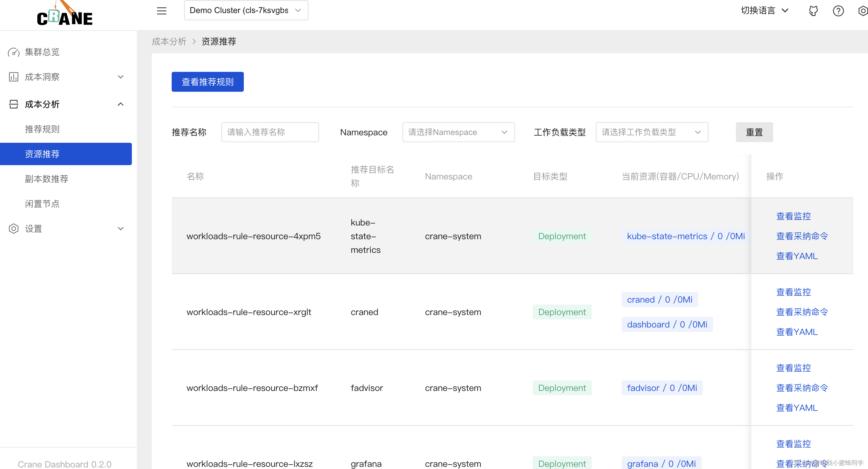Select 副本数推荐 in the sidebar

point(47,179)
